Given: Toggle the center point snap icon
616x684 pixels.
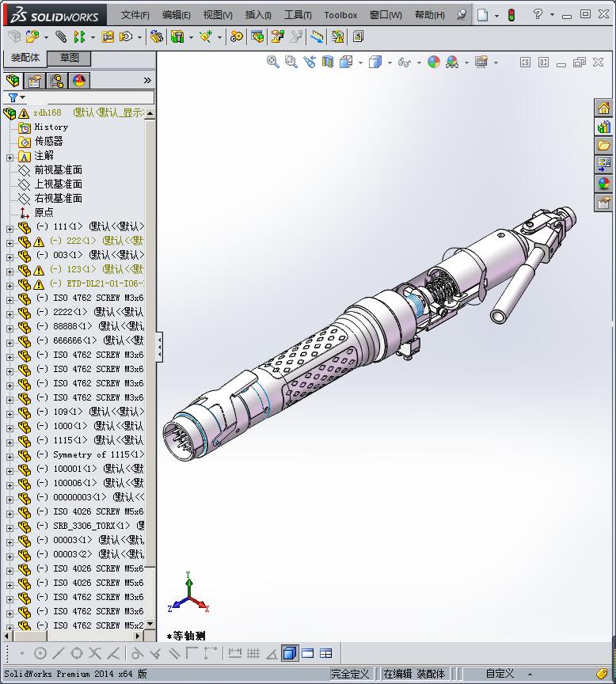Looking at the screenshot, I should 40,653.
